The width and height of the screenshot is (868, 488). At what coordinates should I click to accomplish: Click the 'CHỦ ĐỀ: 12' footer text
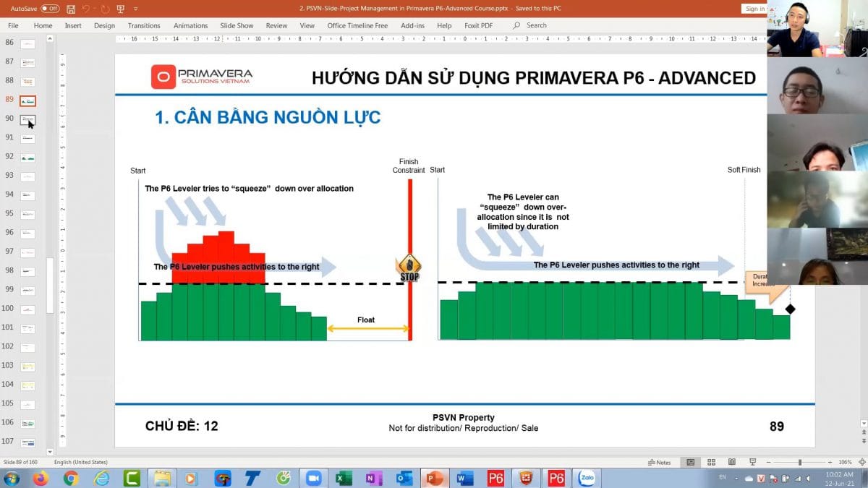point(182,427)
